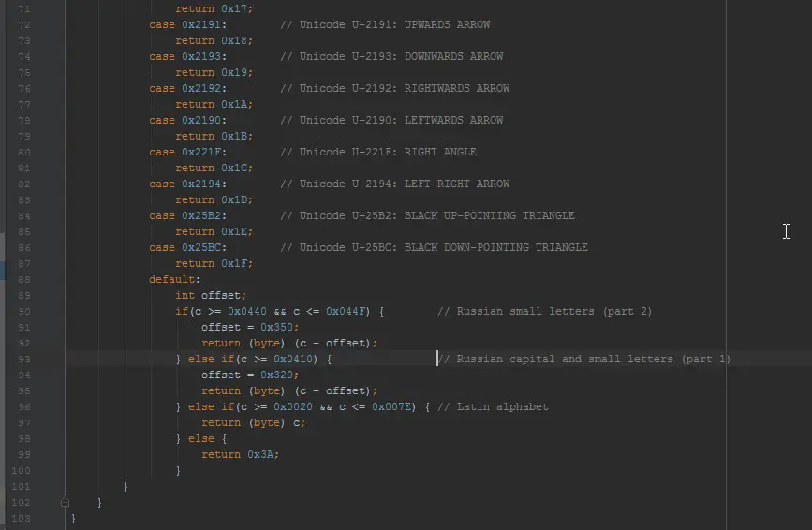
Task: Click the '0x044F' hex literal
Action: (345, 312)
